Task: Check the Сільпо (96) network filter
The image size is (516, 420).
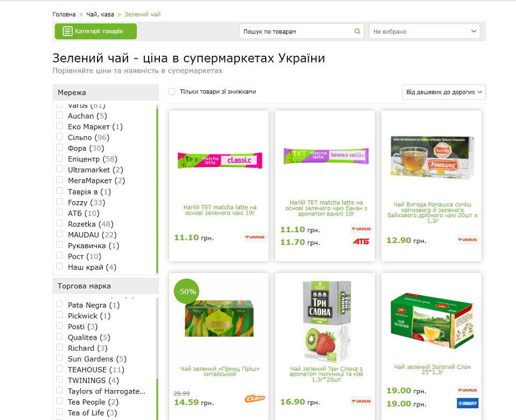Action: [x=59, y=137]
